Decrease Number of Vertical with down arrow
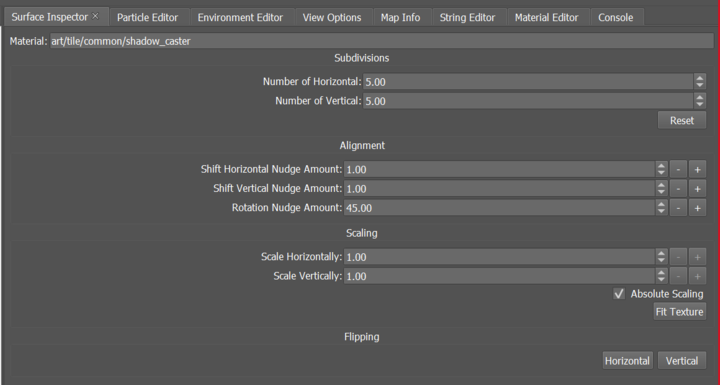Image resolution: width=720 pixels, height=385 pixels. (x=699, y=105)
